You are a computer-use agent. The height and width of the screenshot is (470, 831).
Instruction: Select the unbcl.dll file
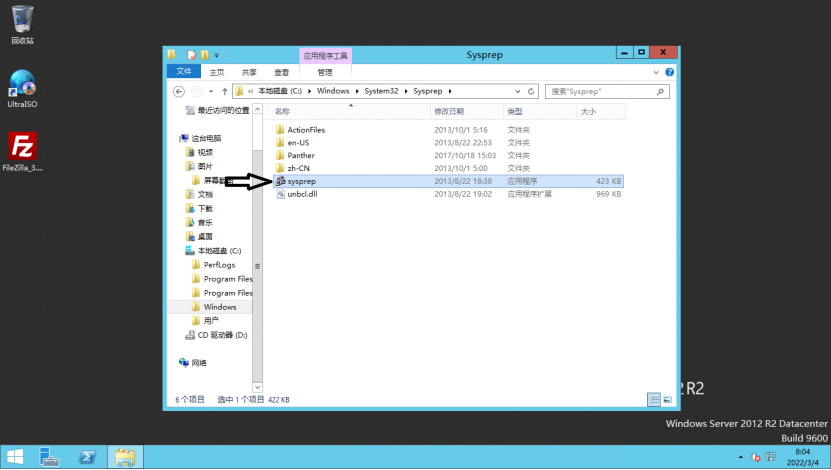tap(302, 194)
